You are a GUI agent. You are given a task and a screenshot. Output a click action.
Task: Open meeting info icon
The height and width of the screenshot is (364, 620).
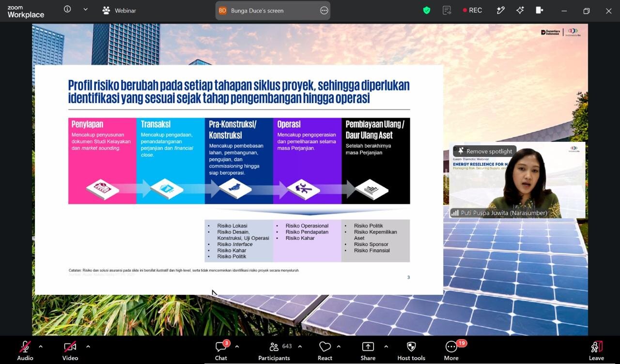click(67, 9)
